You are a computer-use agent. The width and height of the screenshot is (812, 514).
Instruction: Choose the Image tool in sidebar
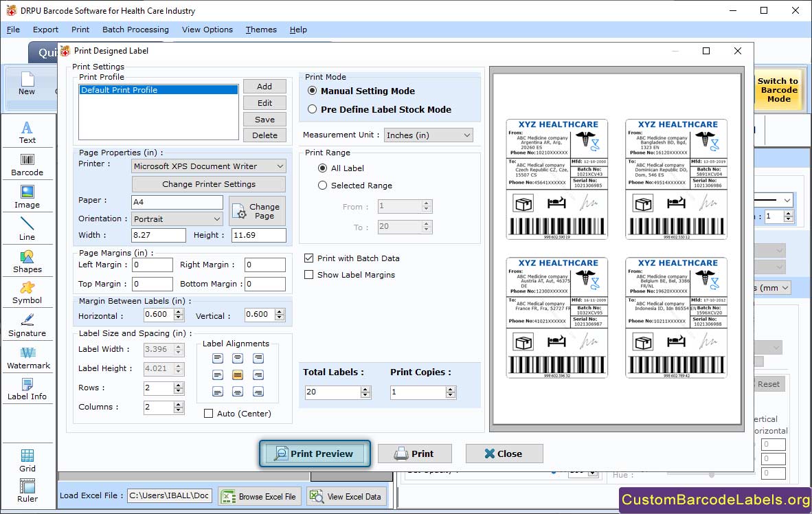click(27, 197)
